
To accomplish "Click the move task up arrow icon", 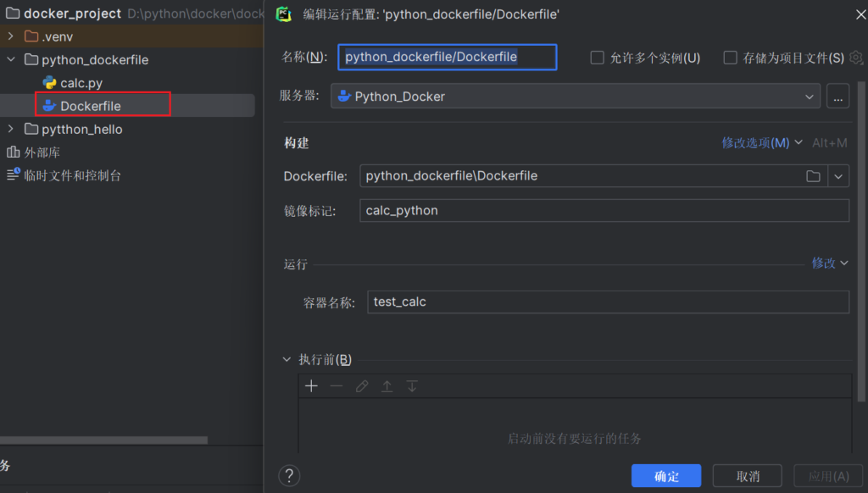I will (387, 386).
